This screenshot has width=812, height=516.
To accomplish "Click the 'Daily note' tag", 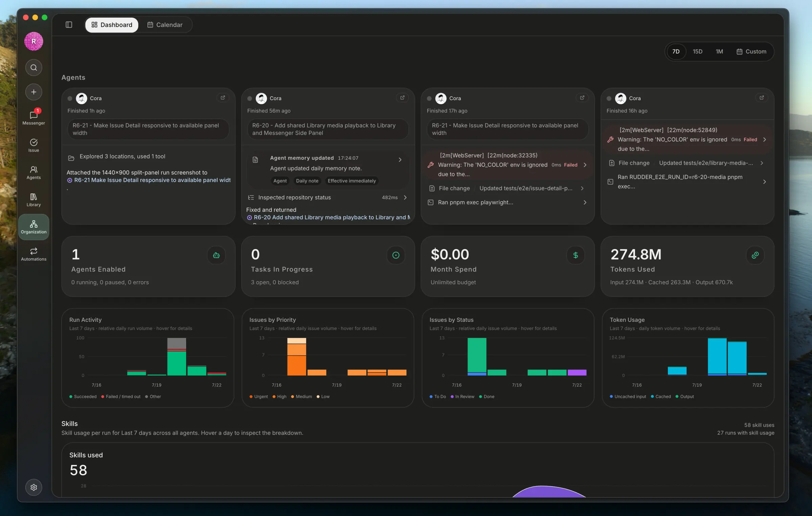I will pyautogui.click(x=307, y=181).
